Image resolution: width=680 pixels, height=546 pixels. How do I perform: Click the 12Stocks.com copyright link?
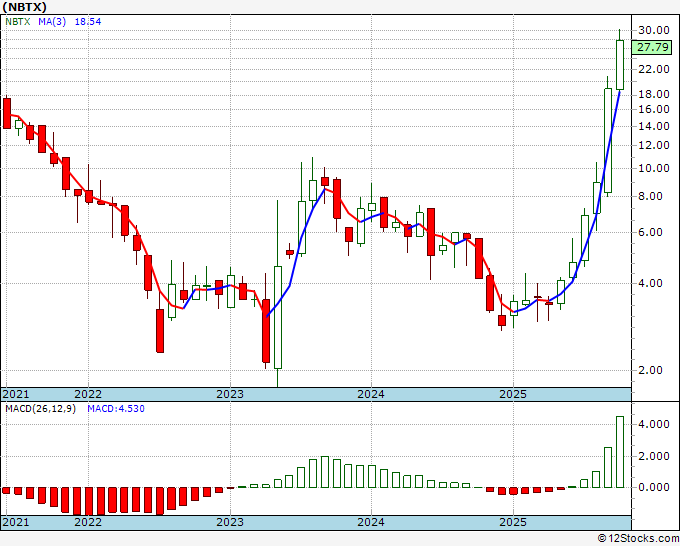pos(638,538)
